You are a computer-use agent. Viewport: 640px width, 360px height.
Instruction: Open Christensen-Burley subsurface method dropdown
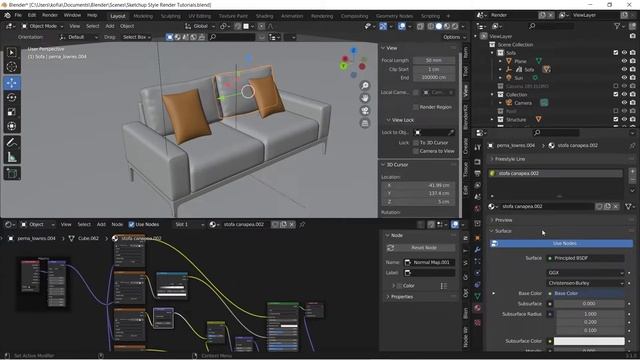[x=585, y=283]
